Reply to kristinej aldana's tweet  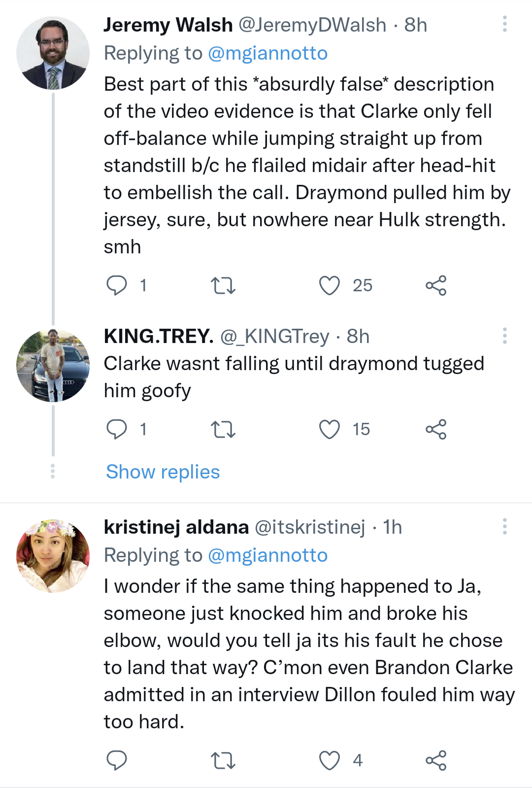pyautogui.click(x=117, y=760)
